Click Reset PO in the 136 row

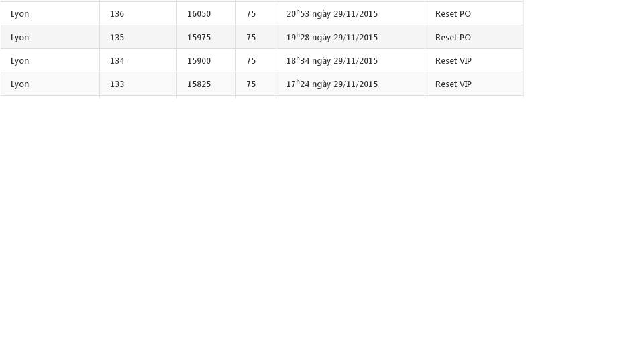tap(453, 14)
